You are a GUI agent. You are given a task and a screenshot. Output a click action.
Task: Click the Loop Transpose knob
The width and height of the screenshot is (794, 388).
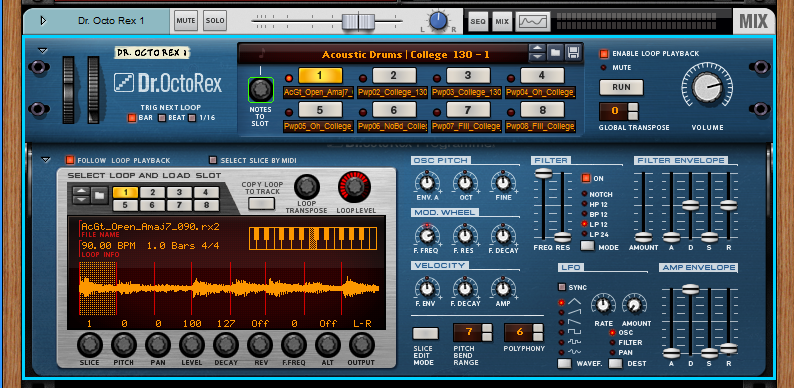point(307,187)
